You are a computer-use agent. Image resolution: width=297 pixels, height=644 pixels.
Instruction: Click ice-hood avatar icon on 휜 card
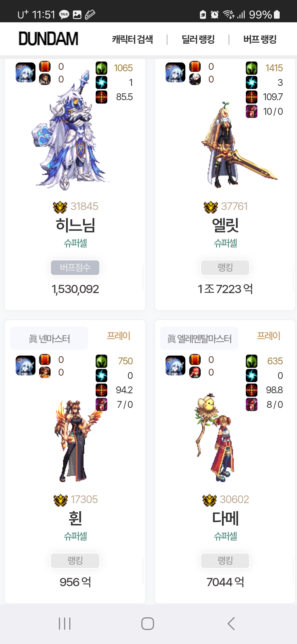tap(26, 365)
